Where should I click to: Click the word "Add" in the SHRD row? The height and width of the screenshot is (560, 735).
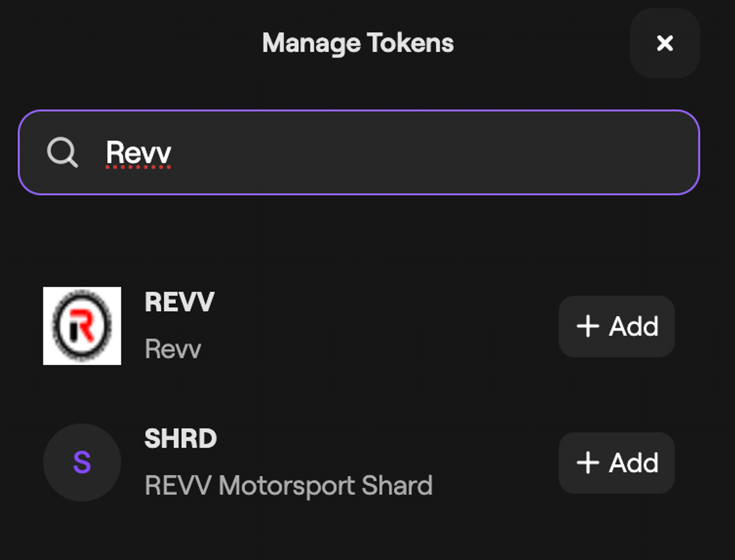pyautogui.click(x=633, y=463)
